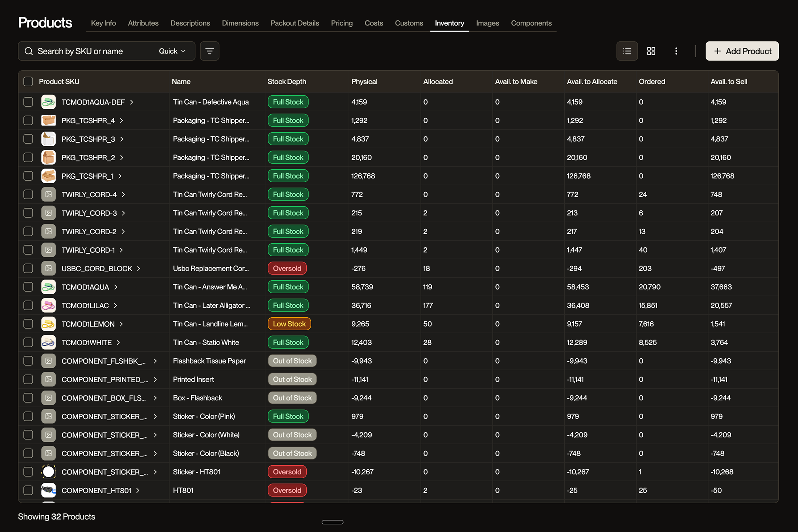The height and width of the screenshot is (532, 798).
Task: Switch to the Images tab
Action: click(x=487, y=23)
